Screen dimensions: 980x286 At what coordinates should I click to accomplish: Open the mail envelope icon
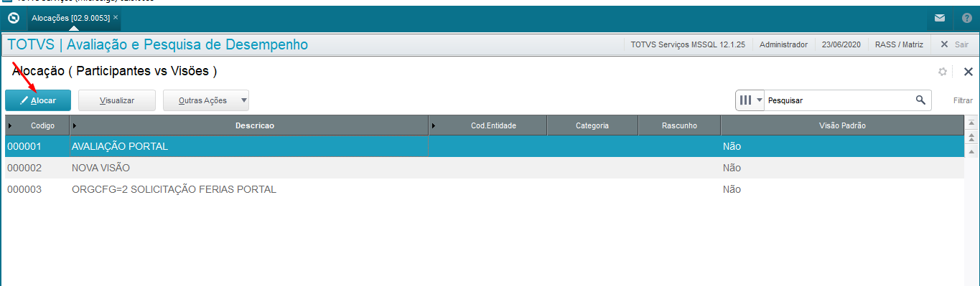(x=940, y=18)
